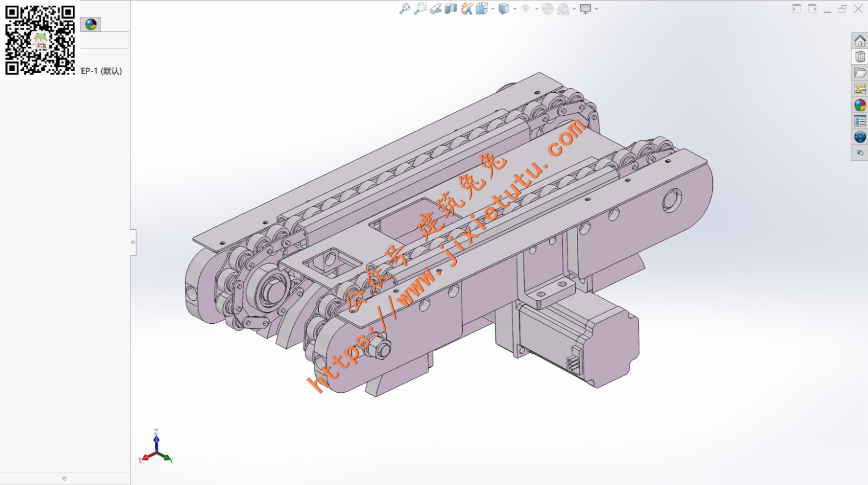Click the expand-right panel window button

coord(812,9)
